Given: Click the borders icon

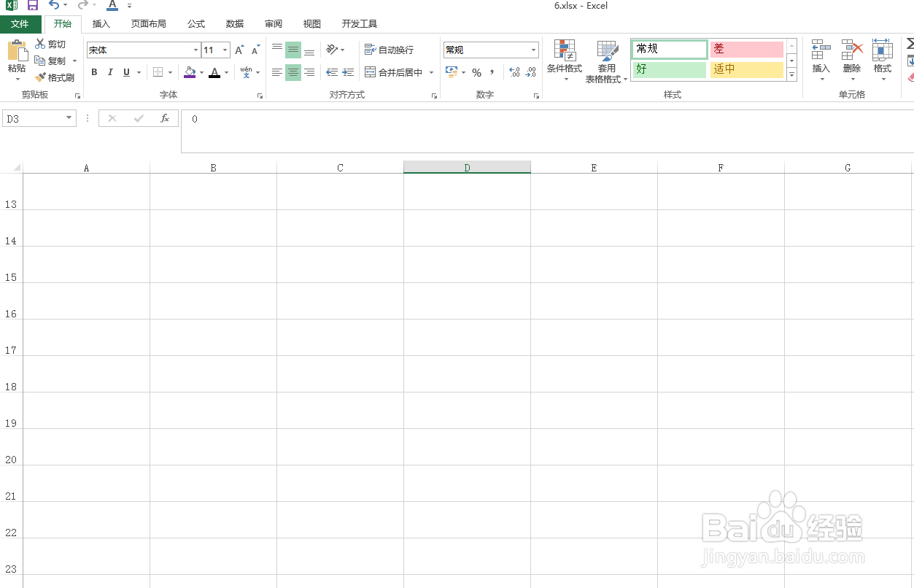Looking at the screenshot, I should (x=158, y=72).
